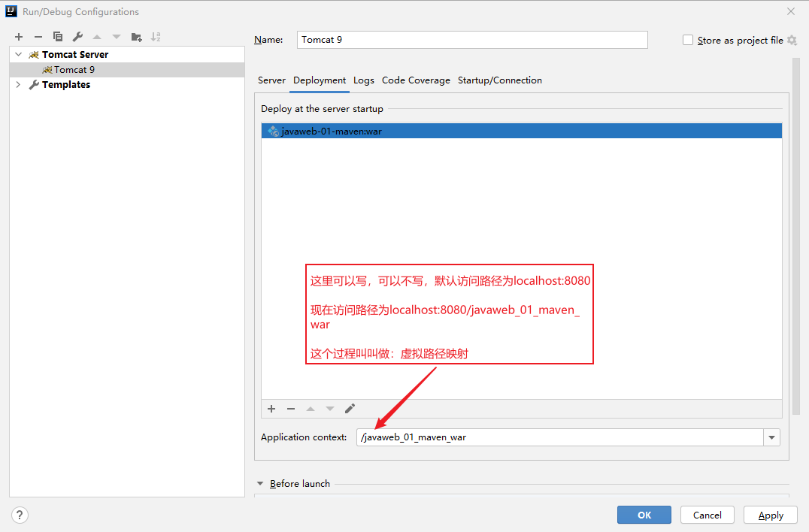
Task: Go to the Code Coverage tab
Action: point(416,80)
